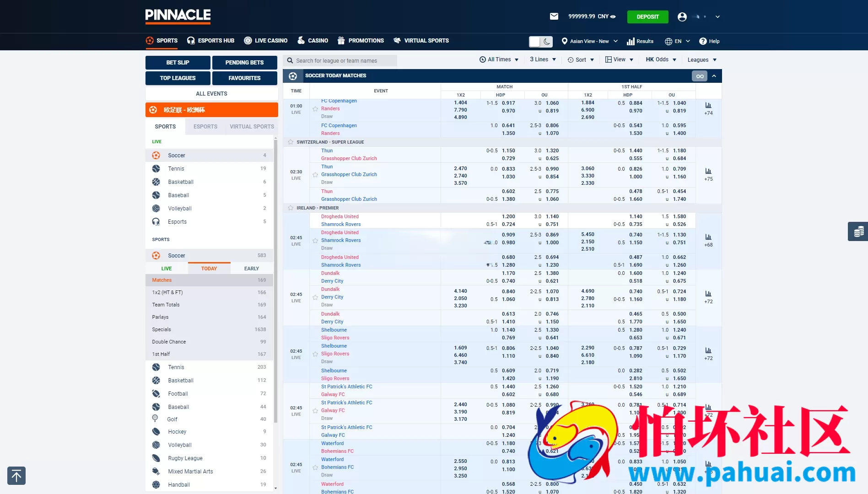This screenshot has height=494, width=868.
Task: Click the FAVOURITES button
Action: click(x=245, y=78)
